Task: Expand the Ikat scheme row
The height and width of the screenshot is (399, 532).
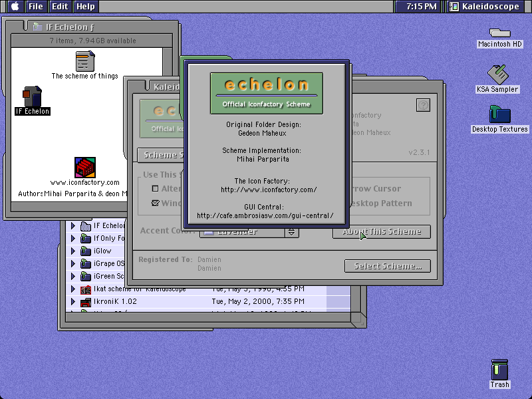Action: pyautogui.click(x=72, y=289)
